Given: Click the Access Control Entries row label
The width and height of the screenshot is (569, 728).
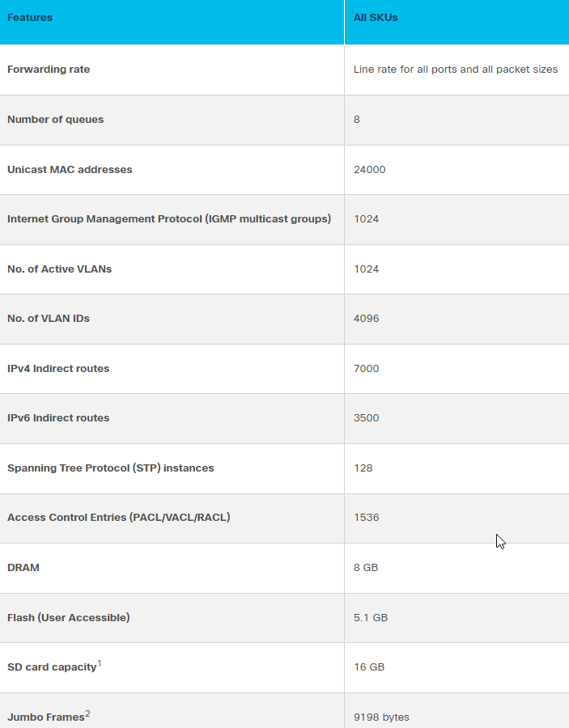Looking at the screenshot, I should coord(118,518).
